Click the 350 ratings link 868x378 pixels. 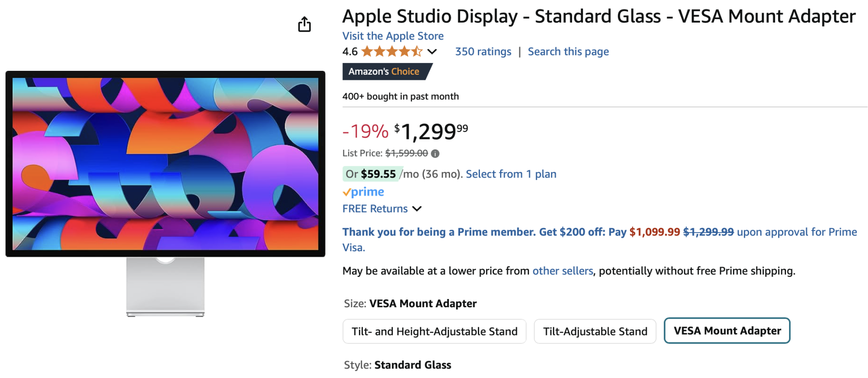pyautogui.click(x=483, y=51)
